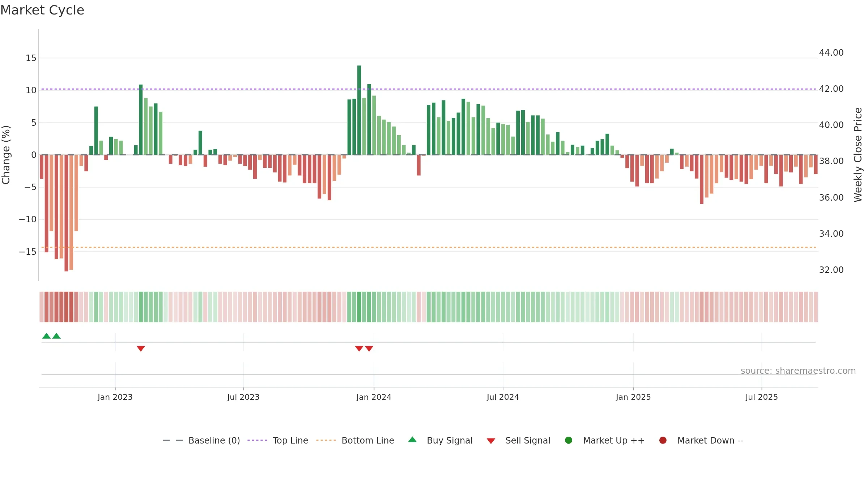Click the small green heatmap cell in early 2025
868x488 pixels.
[672, 307]
